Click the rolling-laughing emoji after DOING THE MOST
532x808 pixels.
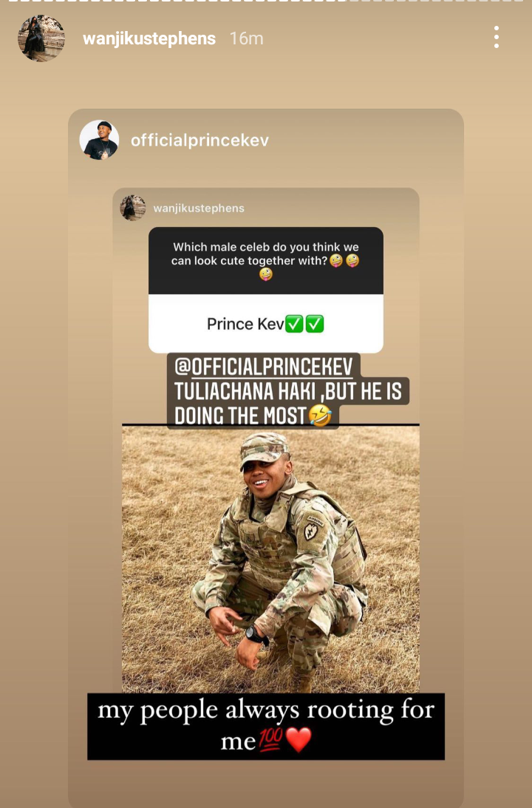(321, 415)
